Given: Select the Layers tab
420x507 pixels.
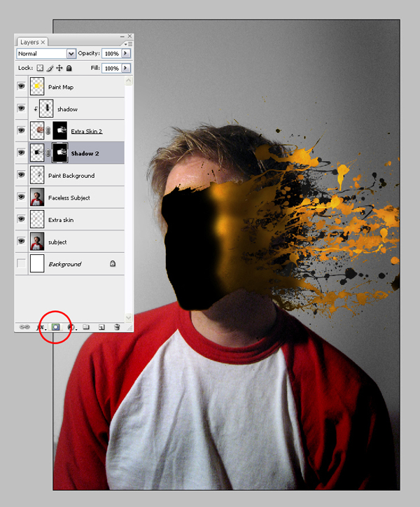Looking at the screenshot, I should click(32, 42).
